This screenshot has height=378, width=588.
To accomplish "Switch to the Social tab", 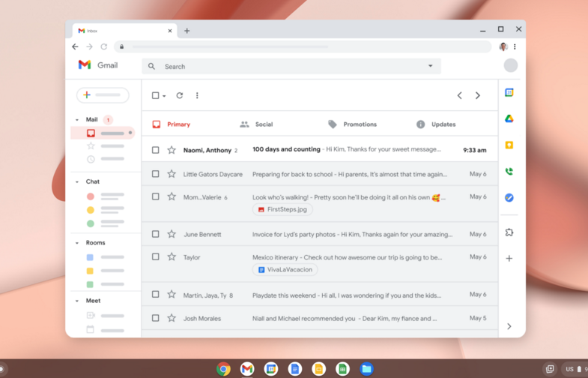I will [x=256, y=124].
